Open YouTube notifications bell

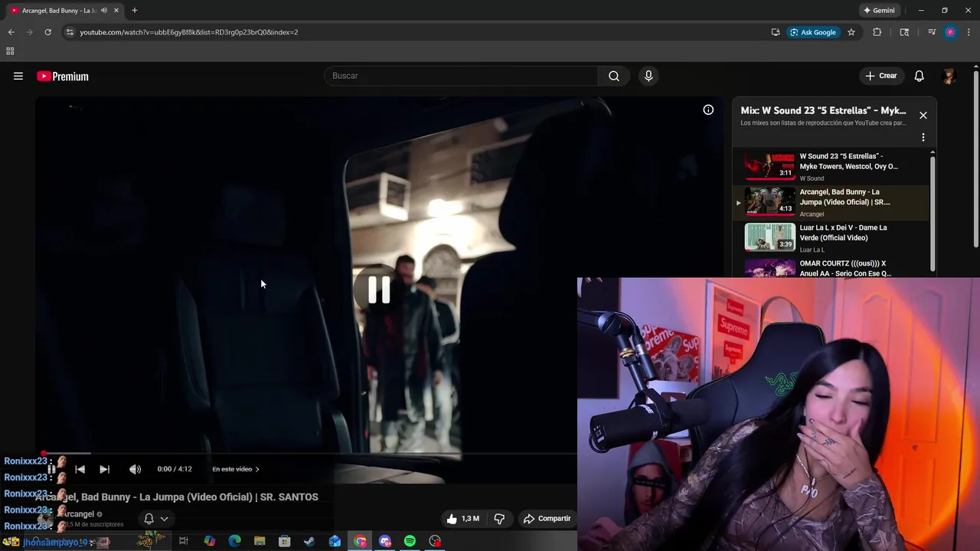[919, 76]
